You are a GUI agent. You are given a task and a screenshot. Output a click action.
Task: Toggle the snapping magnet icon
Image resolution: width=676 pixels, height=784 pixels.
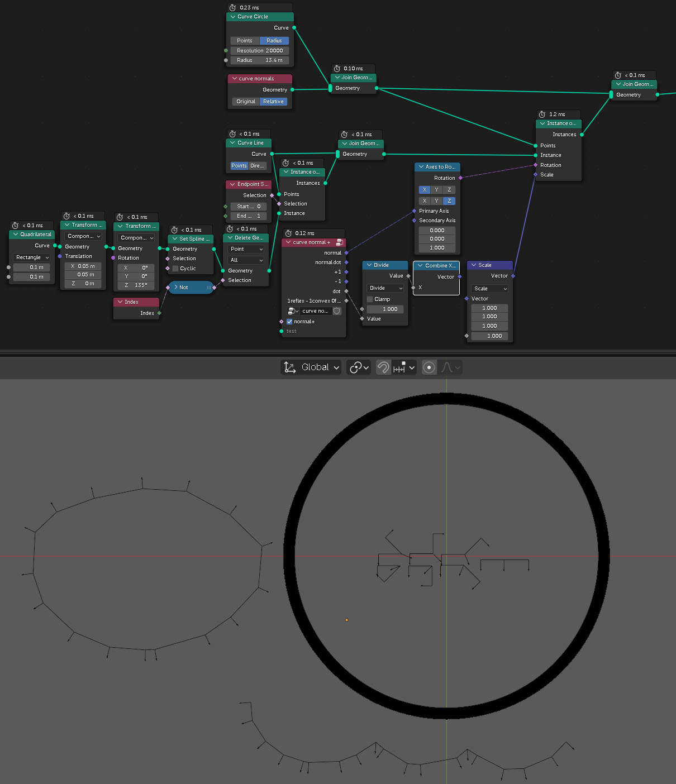pos(383,367)
